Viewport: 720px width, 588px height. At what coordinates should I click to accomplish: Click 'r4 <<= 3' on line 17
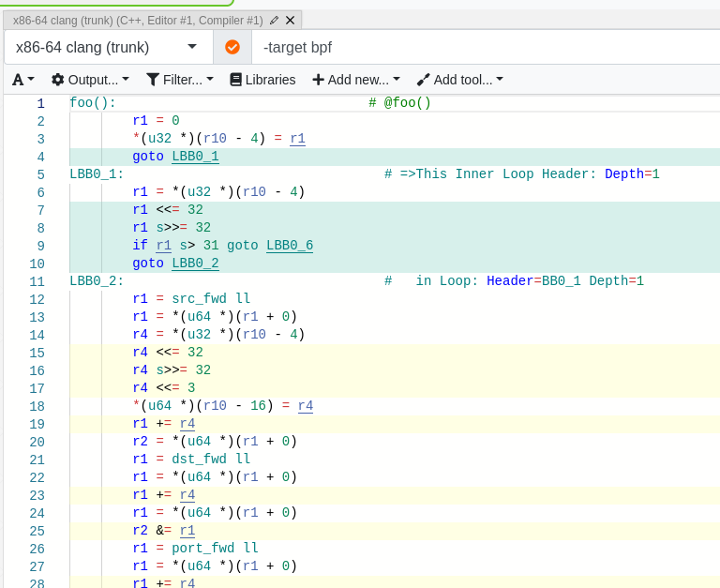tap(163, 387)
